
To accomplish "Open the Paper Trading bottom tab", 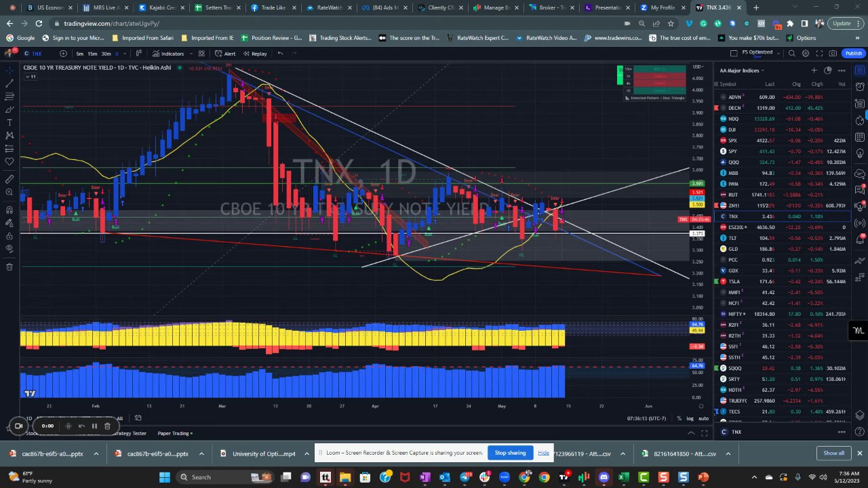I will coord(174,433).
